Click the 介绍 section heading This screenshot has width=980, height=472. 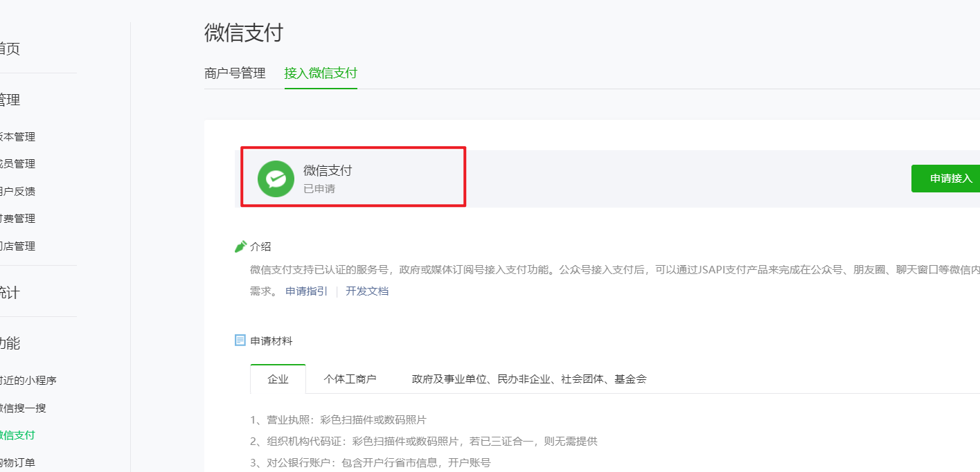click(x=260, y=246)
